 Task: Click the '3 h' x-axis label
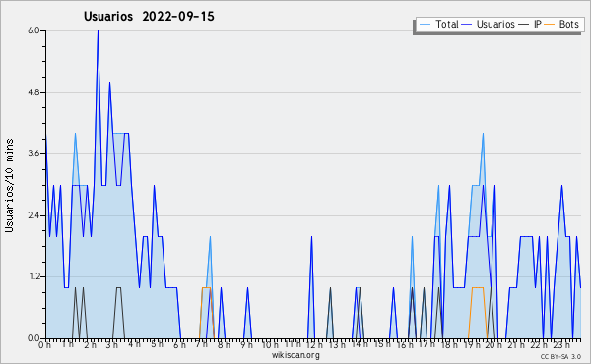click(112, 344)
